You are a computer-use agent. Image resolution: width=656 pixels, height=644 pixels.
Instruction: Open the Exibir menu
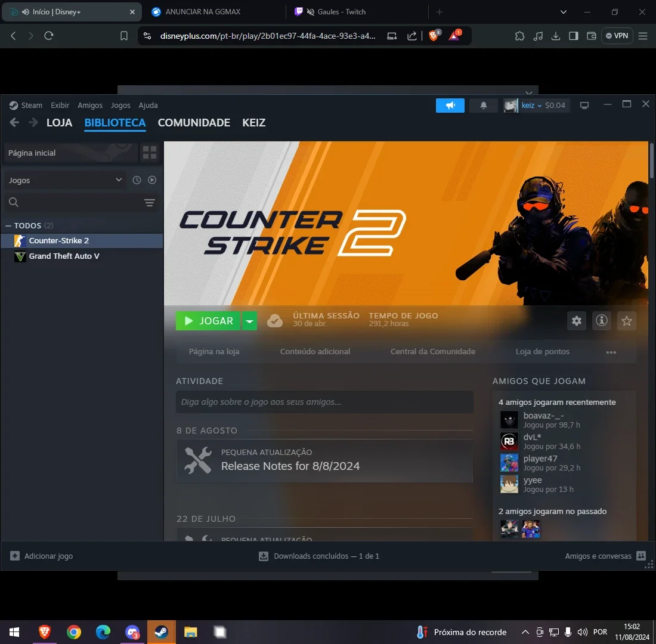60,106
